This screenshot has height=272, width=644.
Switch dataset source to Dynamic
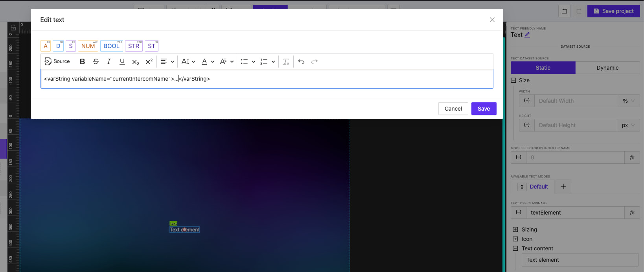pos(607,68)
